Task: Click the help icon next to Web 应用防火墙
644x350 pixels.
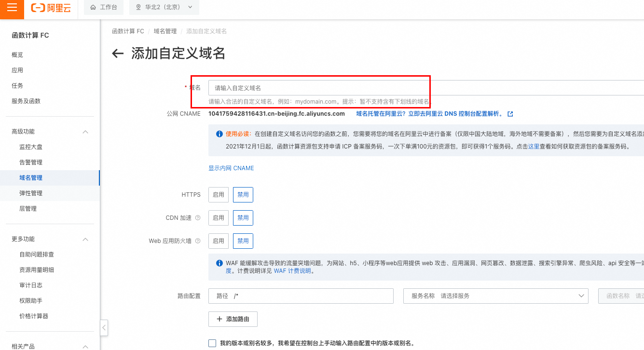Action: (198, 241)
